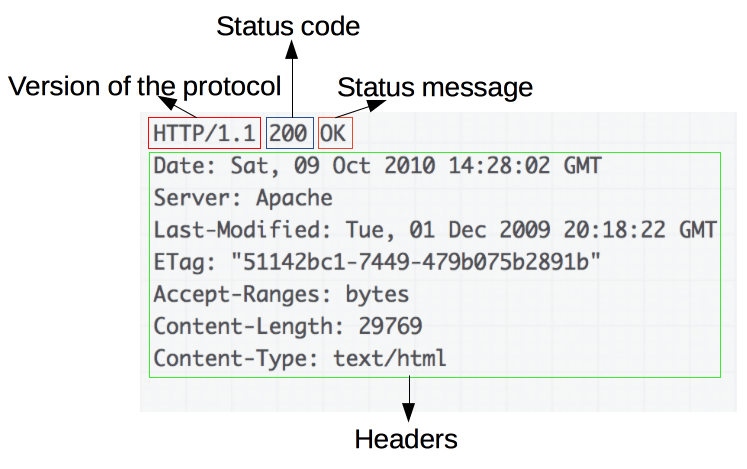The height and width of the screenshot is (469, 747).
Task: Click the 'Content-Length: 29769' line
Action: [288, 326]
